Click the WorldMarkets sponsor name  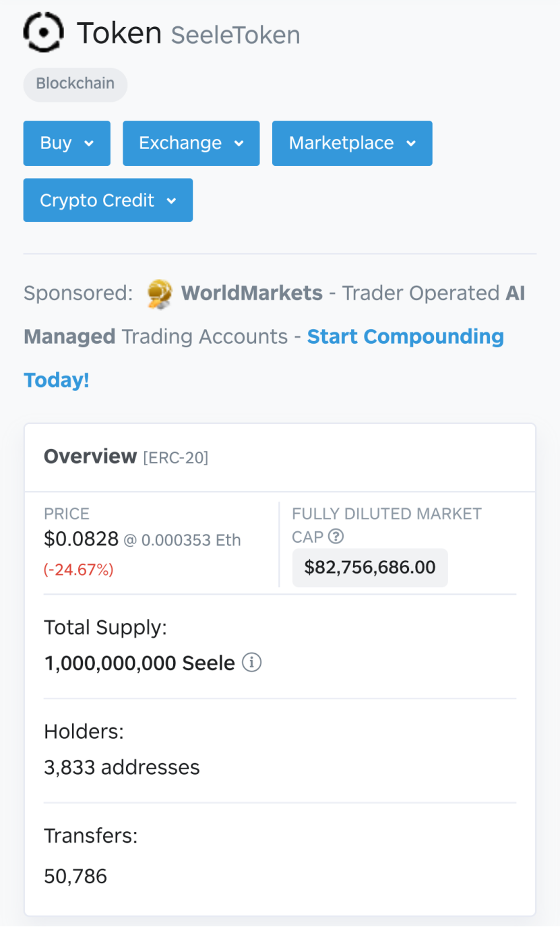click(x=251, y=293)
